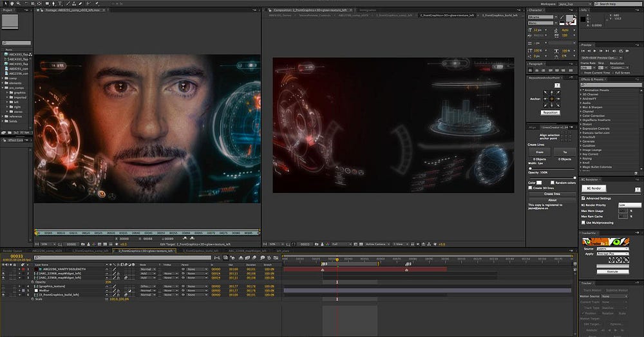Switch to the Render Queue tab
Screen dimensions: 644x337
point(12,250)
